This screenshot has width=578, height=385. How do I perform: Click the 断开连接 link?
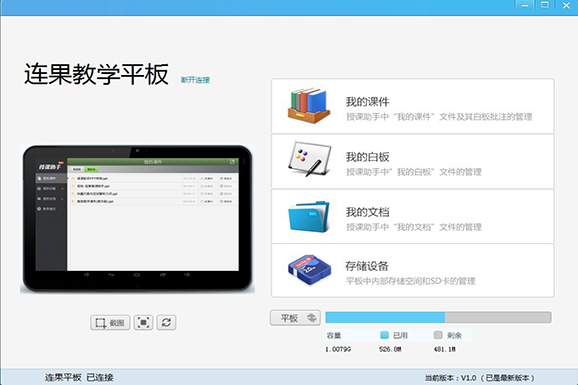tap(195, 80)
